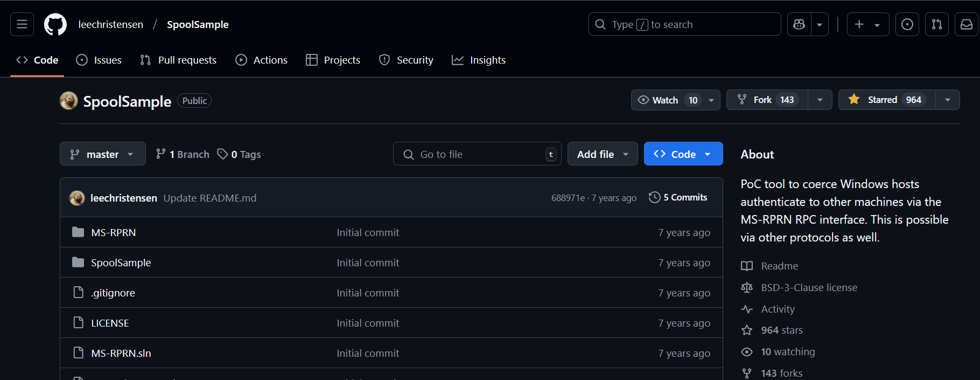Switch to the Insights tab
The image size is (980, 380).
[479, 60]
